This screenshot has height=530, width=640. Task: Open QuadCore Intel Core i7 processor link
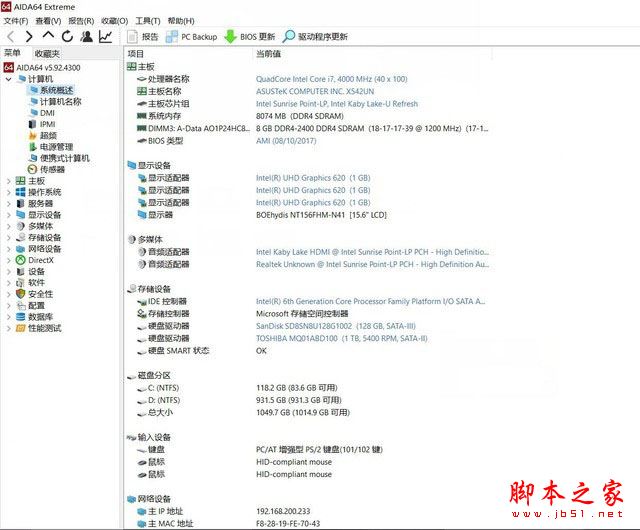click(331, 79)
